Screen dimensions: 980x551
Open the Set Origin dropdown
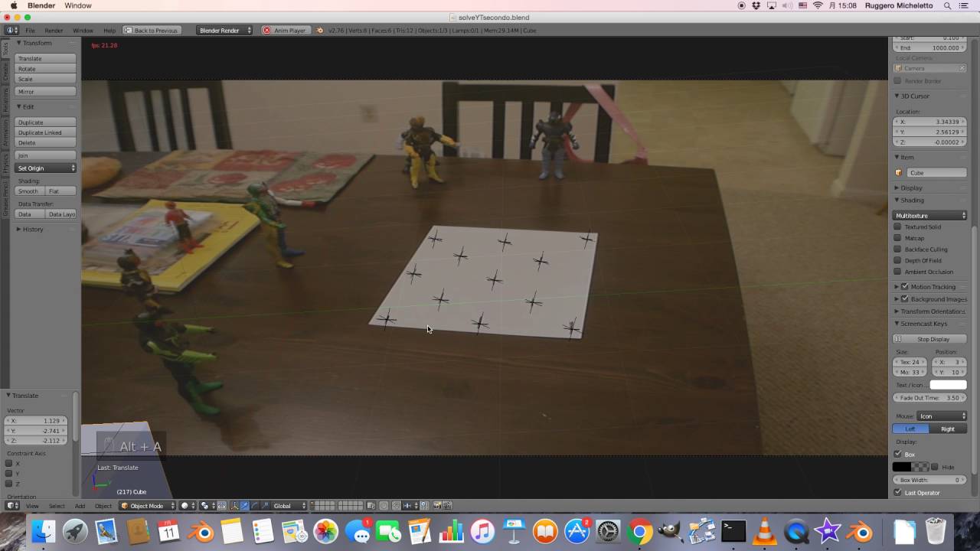(x=46, y=168)
